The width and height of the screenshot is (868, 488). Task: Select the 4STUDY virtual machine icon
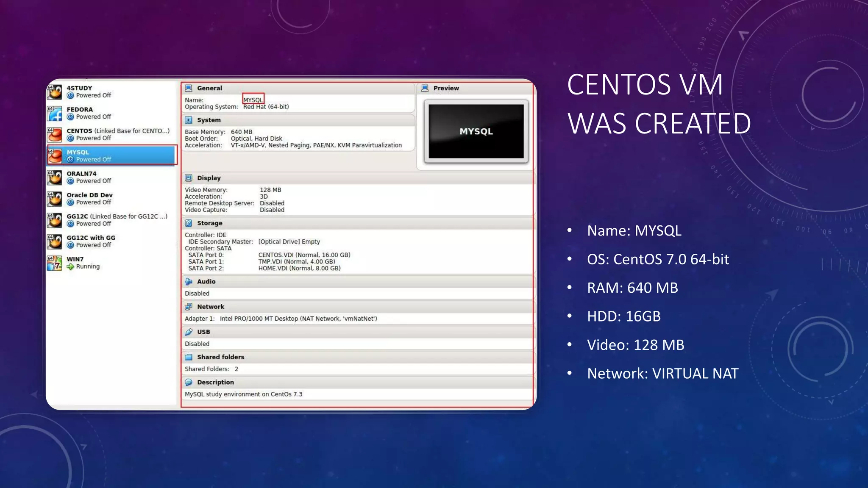click(x=55, y=92)
